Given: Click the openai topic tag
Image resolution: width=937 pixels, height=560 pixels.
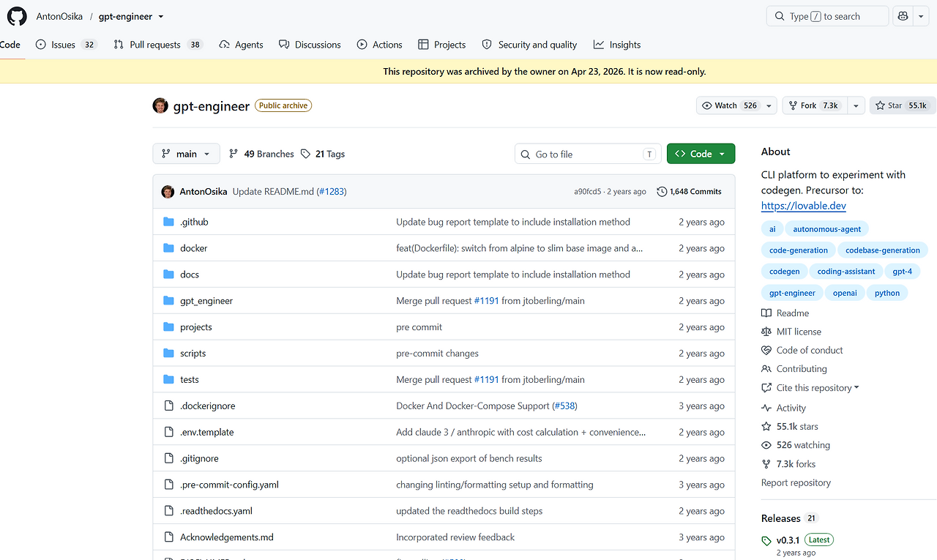Looking at the screenshot, I should click(845, 293).
